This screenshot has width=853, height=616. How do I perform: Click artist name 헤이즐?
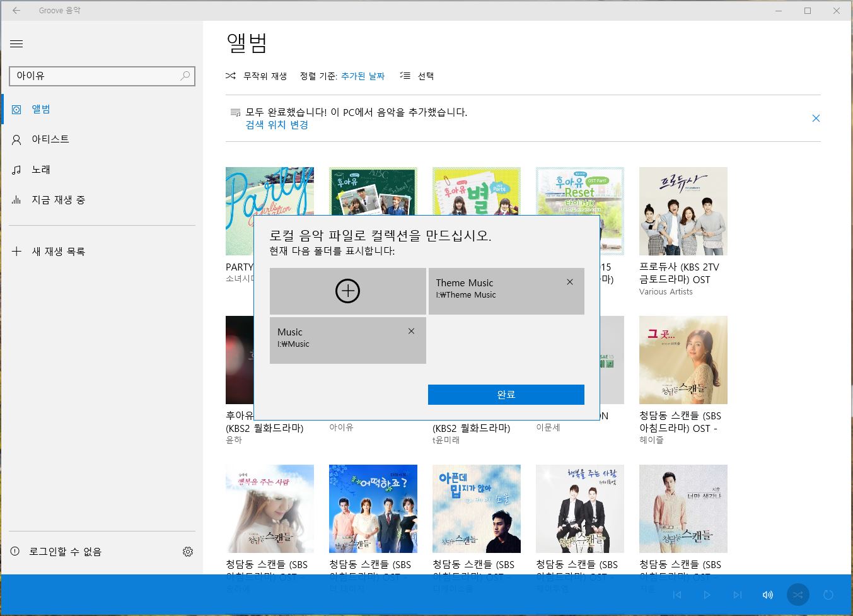coord(651,440)
